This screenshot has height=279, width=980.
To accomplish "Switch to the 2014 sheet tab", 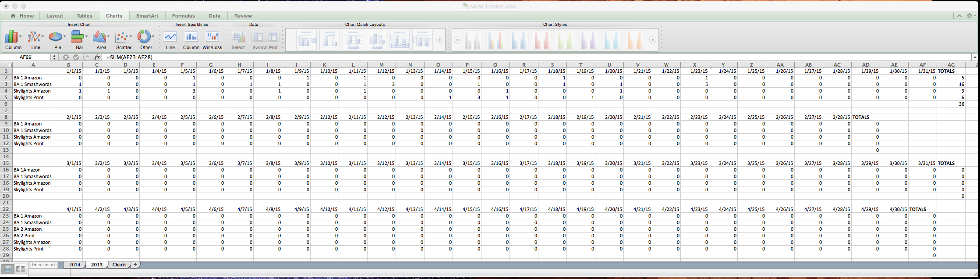I will (x=74, y=265).
